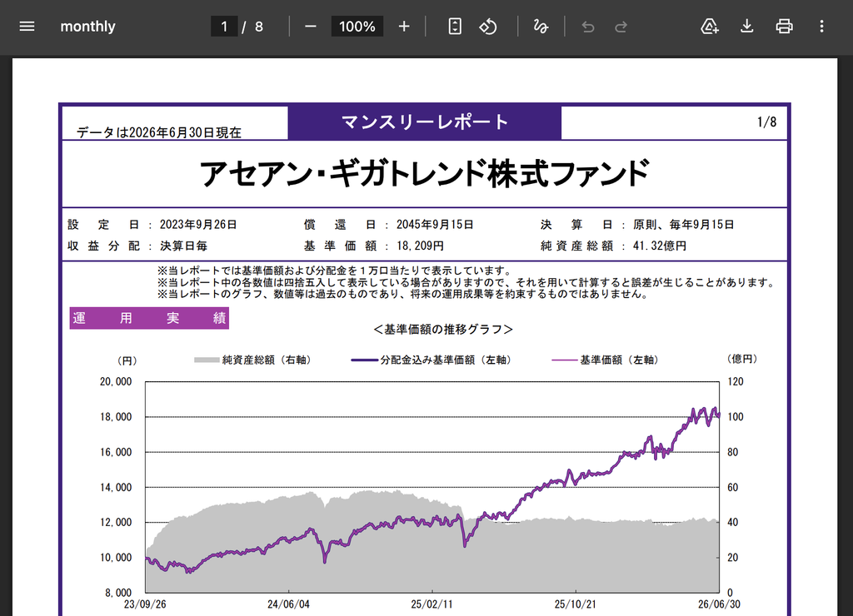Click the (億円) unit label

coord(742,359)
